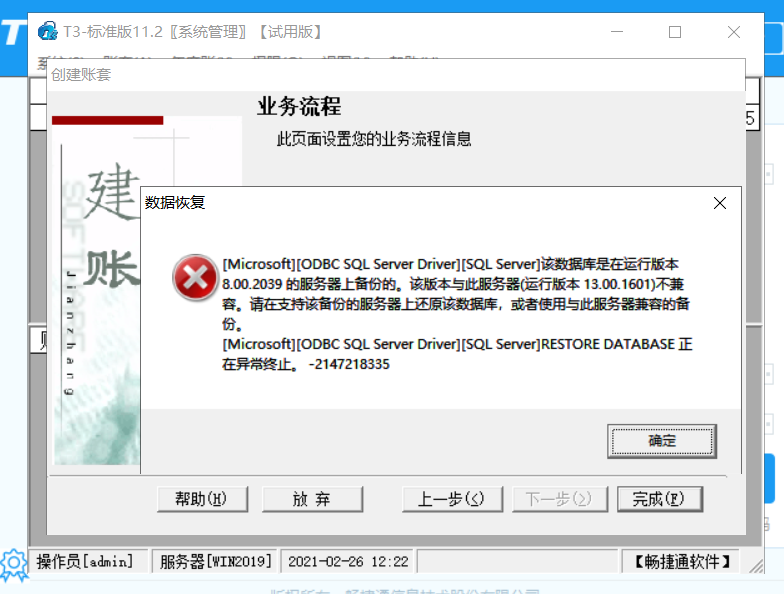Click the 建账 wizard banner image
The width and height of the screenshot is (784, 594).
[x=96, y=290]
